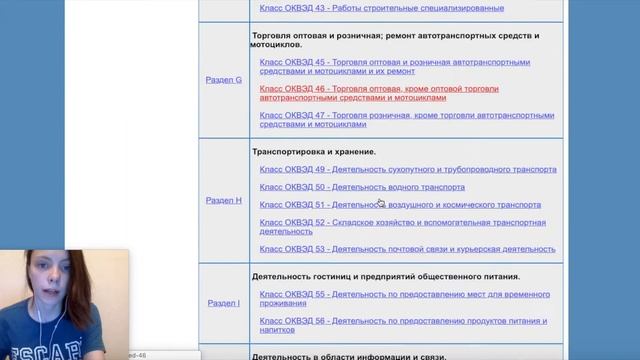Go to Раздел G section link
The width and height of the screenshot is (640, 360).
click(x=224, y=80)
